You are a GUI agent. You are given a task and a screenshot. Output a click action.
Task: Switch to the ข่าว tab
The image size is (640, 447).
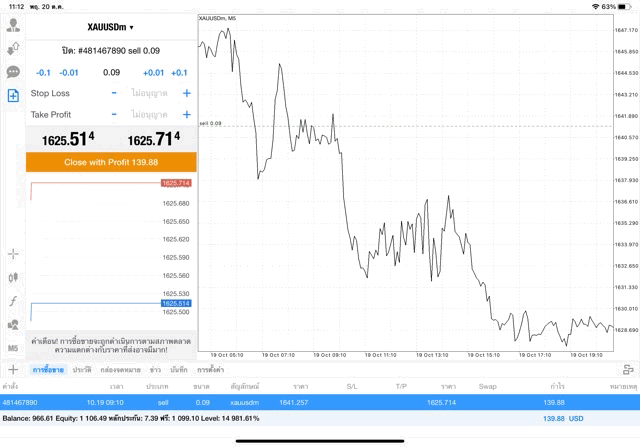[x=155, y=370]
